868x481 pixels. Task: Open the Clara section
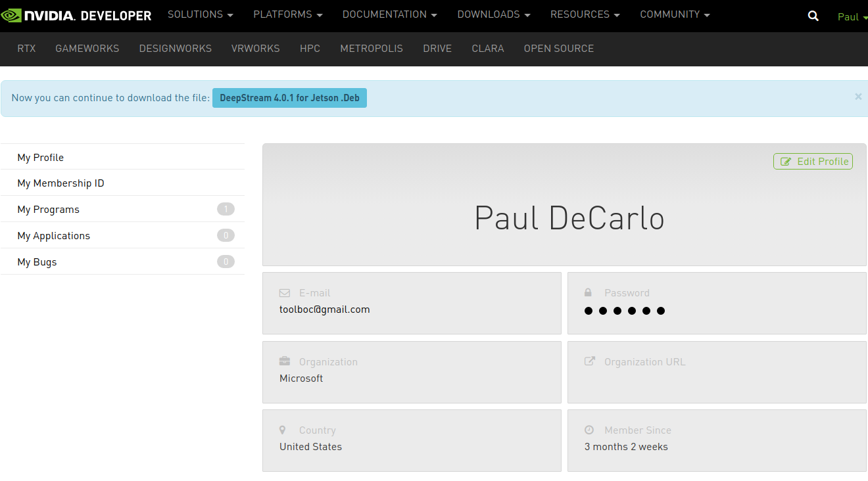coord(488,49)
